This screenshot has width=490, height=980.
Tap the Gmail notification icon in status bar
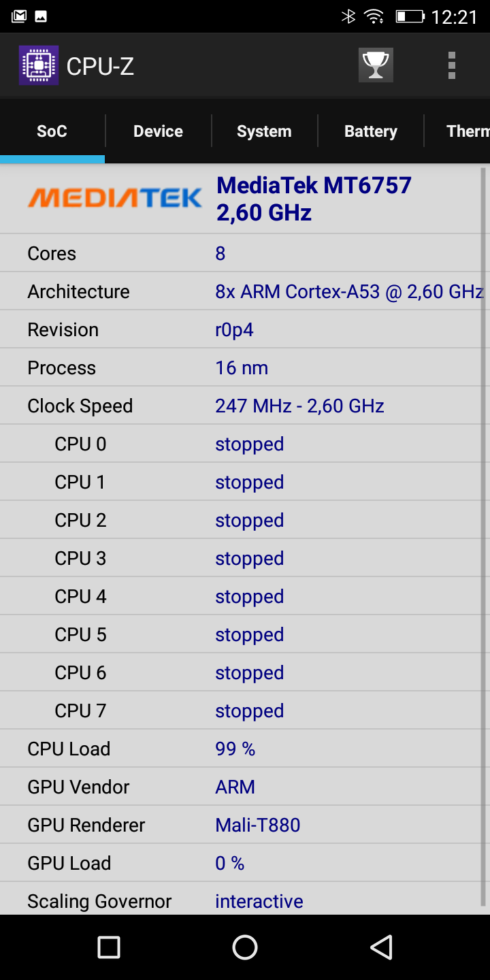click(x=18, y=16)
